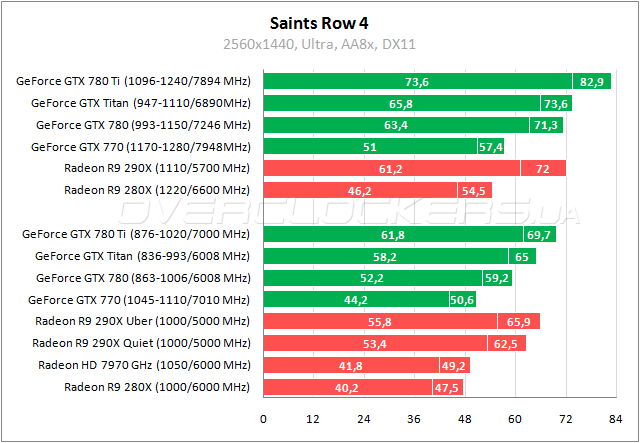Click value 73,6 in the 1096-1240 MHz 780 Ti bar
The image size is (640, 443).
417,82
